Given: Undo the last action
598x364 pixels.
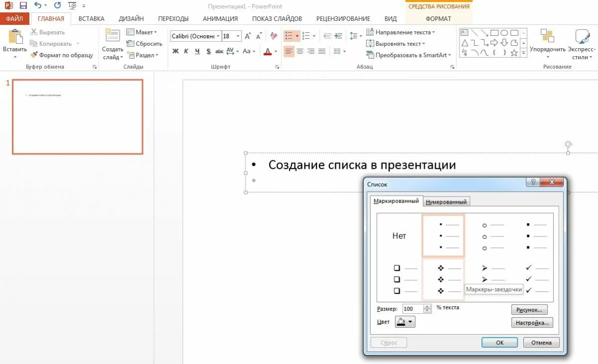Looking at the screenshot, I should (38, 6).
